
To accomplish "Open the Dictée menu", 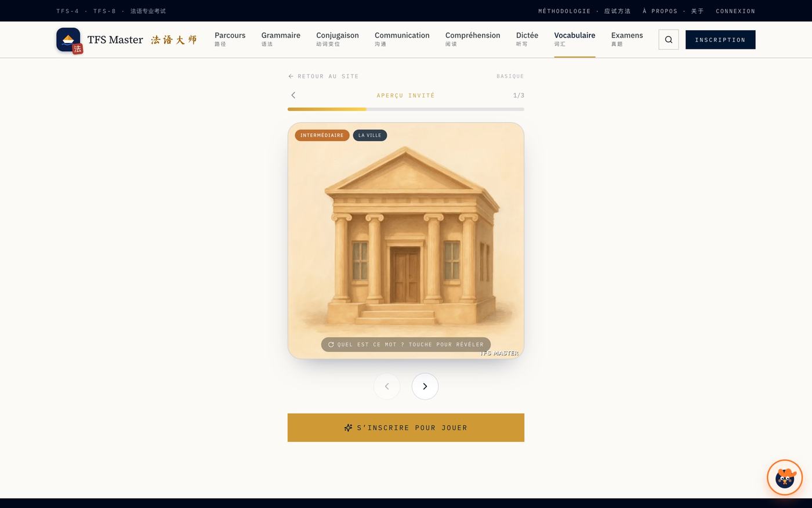I will pyautogui.click(x=527, y=39).
